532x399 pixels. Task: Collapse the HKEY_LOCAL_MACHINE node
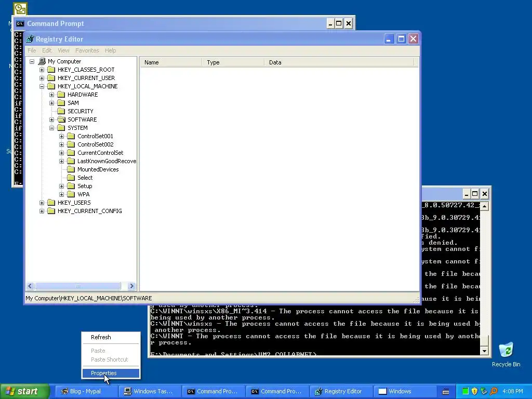pyautogui.click(x=42, y=87)
